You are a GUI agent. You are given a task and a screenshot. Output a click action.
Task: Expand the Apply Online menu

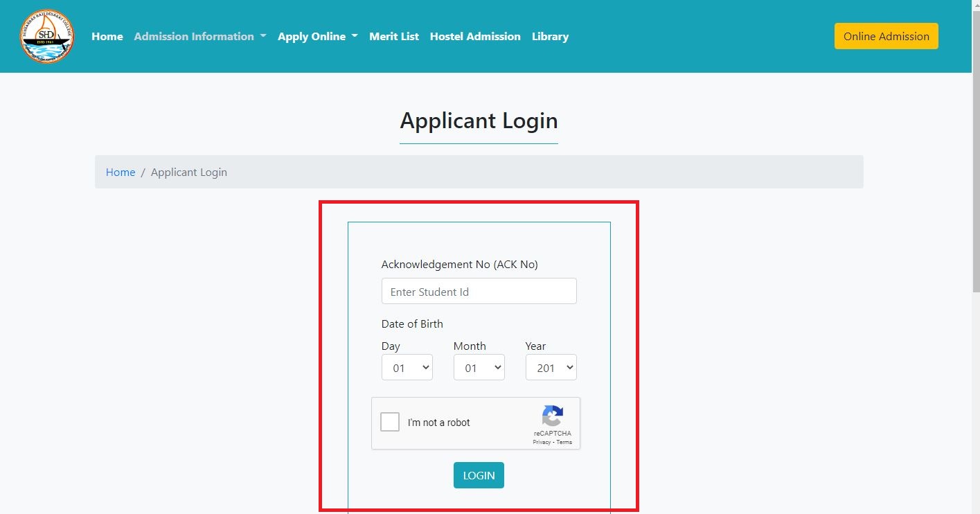[317, 37]
